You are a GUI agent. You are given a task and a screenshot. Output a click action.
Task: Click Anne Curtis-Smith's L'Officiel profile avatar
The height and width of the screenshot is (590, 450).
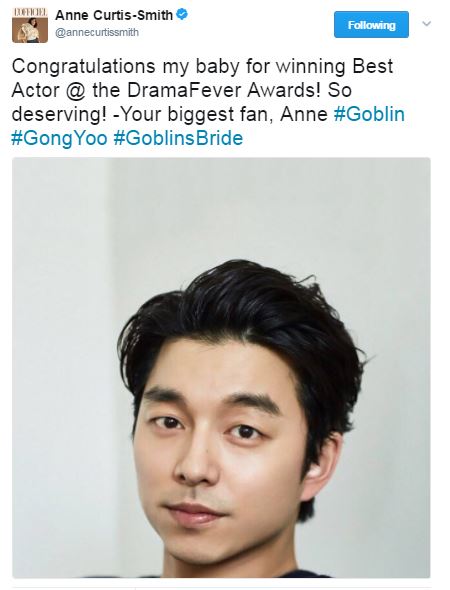click(x=30, y=25)
